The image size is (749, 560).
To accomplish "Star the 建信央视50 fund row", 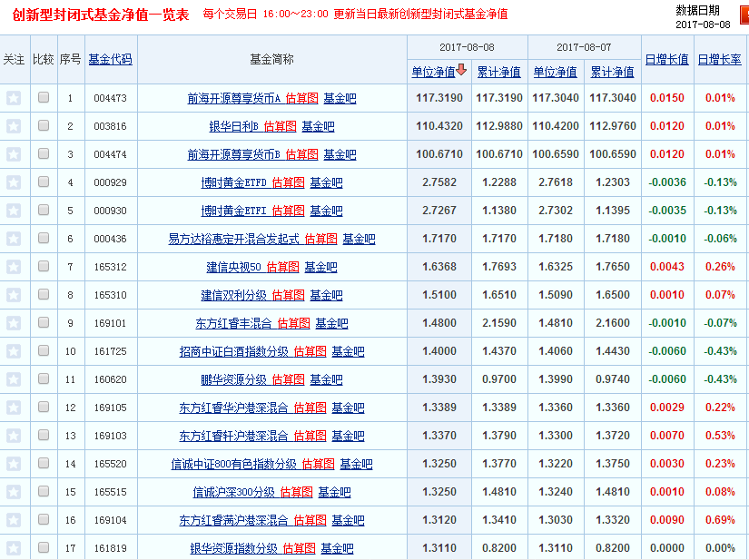I will (14, 267).
